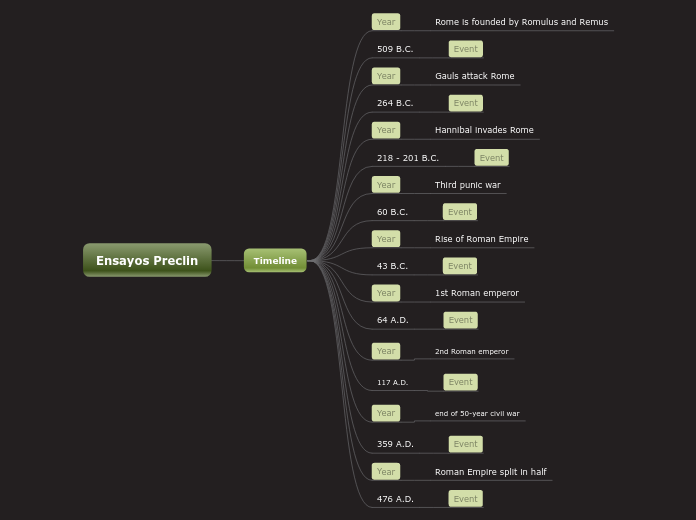Click the 359 A.D. label
The height and width of the screenshot is (520, 696).
[x=395, y=444]
